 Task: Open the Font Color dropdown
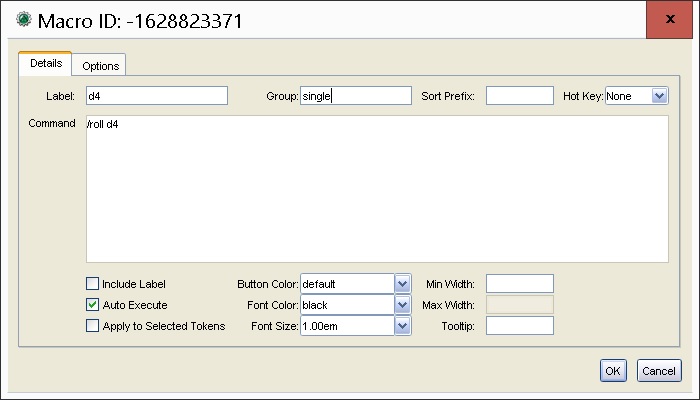403,305
